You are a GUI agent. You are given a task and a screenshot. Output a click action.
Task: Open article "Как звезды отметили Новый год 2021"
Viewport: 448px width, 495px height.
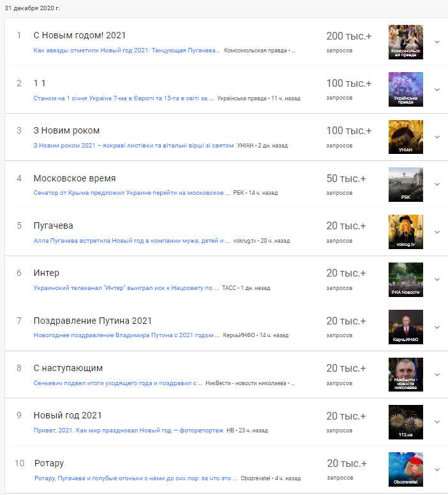[126, 50]
